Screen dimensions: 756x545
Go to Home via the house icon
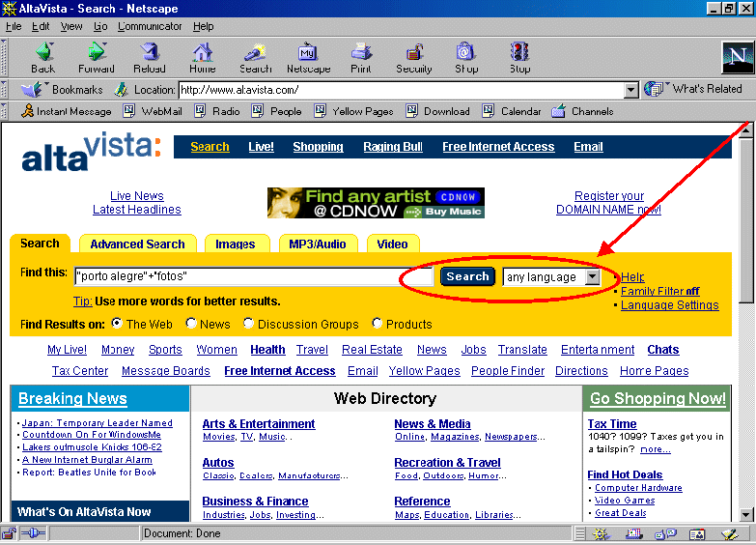pos(203,57)
